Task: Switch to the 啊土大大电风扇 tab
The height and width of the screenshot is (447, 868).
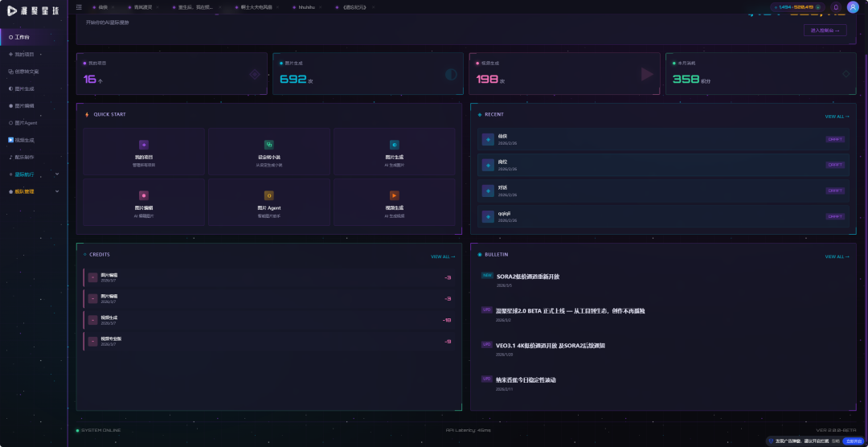Action: pyautogui.click(x=257, y=7)
